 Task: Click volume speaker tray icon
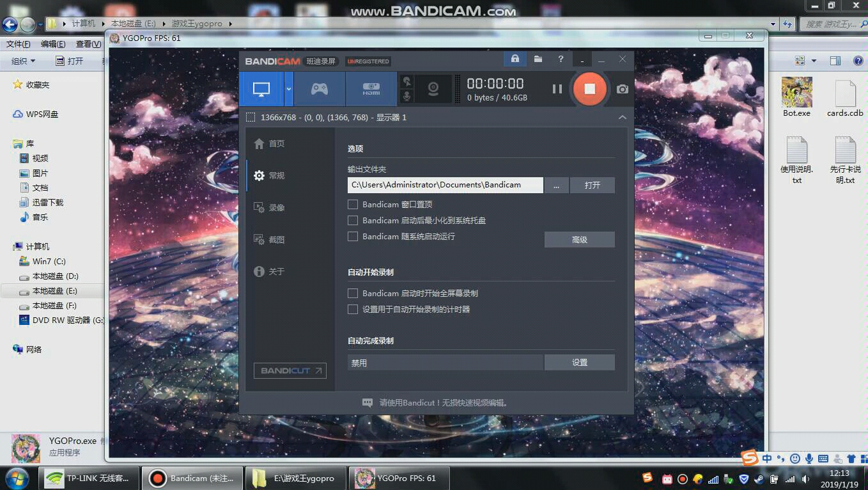click(x=807, y=478)
